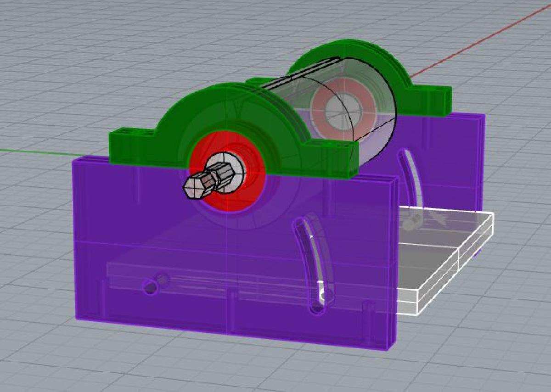Click the green Y-axis line
Image resolution: width=551 pixels, height=392 pixels.
pos(37,152)
